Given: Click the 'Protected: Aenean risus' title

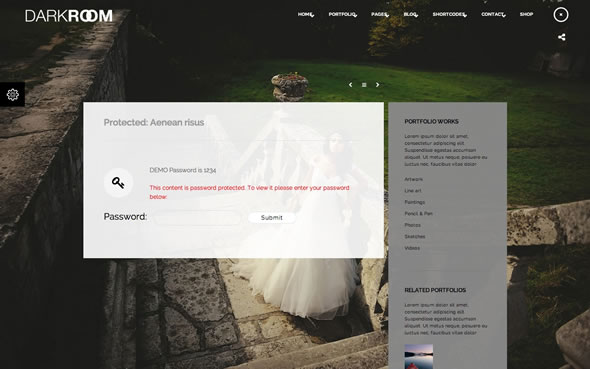Looking at the screenshot, I should click(154, 123).
